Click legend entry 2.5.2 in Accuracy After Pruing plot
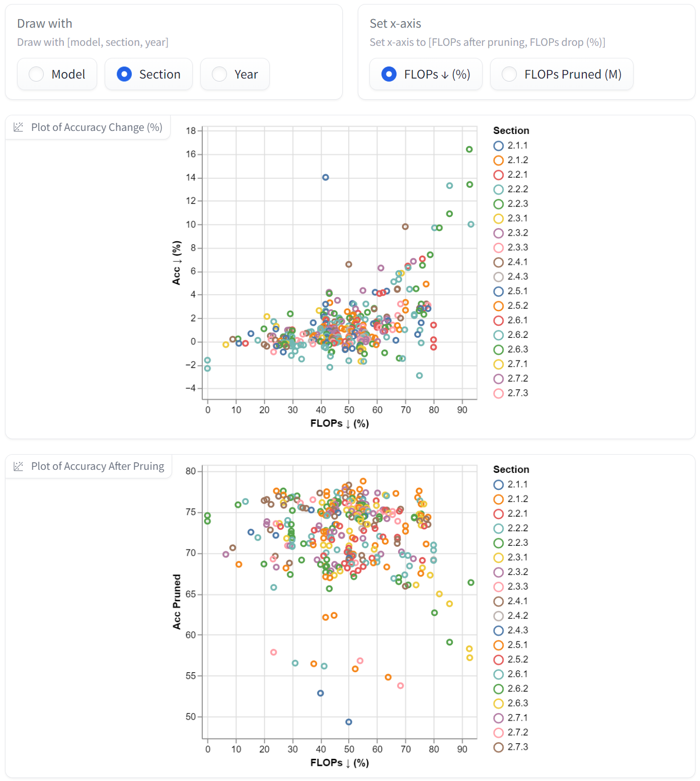The height and width of the screenshot is (781, 700). pyautogui.click(x=511, y=660)
